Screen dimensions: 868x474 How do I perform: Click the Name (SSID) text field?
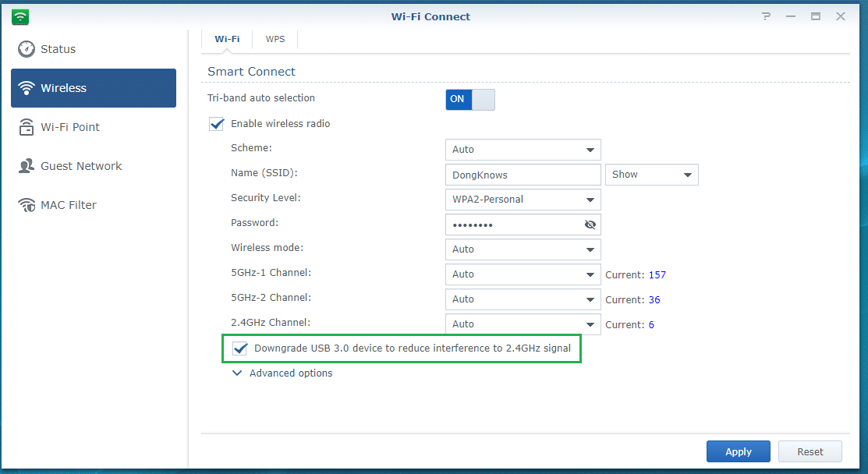[x=523, y=175]
